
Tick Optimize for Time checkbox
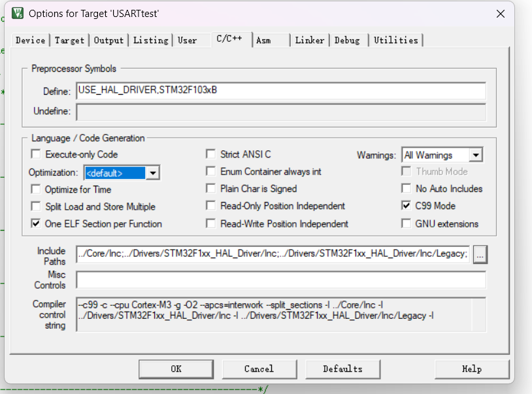click(36, 189)
